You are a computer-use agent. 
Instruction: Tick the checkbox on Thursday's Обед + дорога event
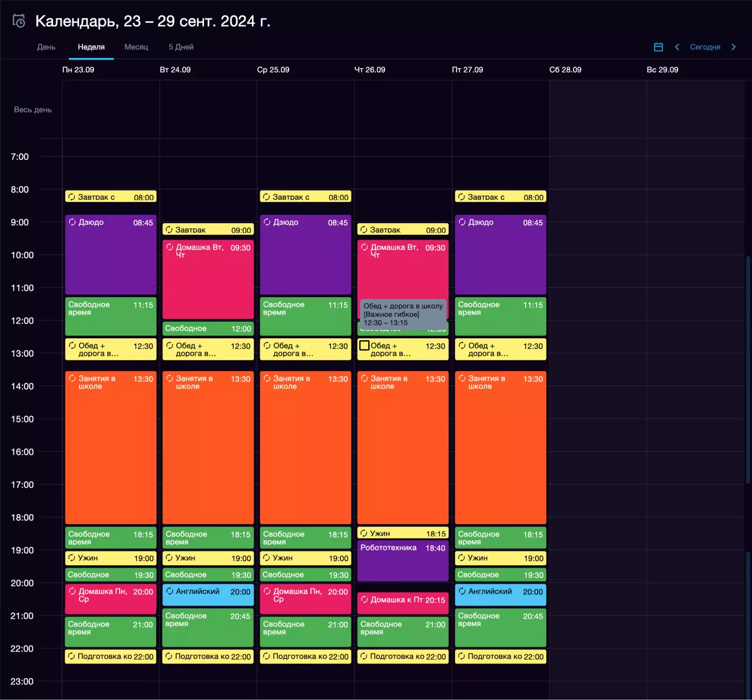coord(364,346)
